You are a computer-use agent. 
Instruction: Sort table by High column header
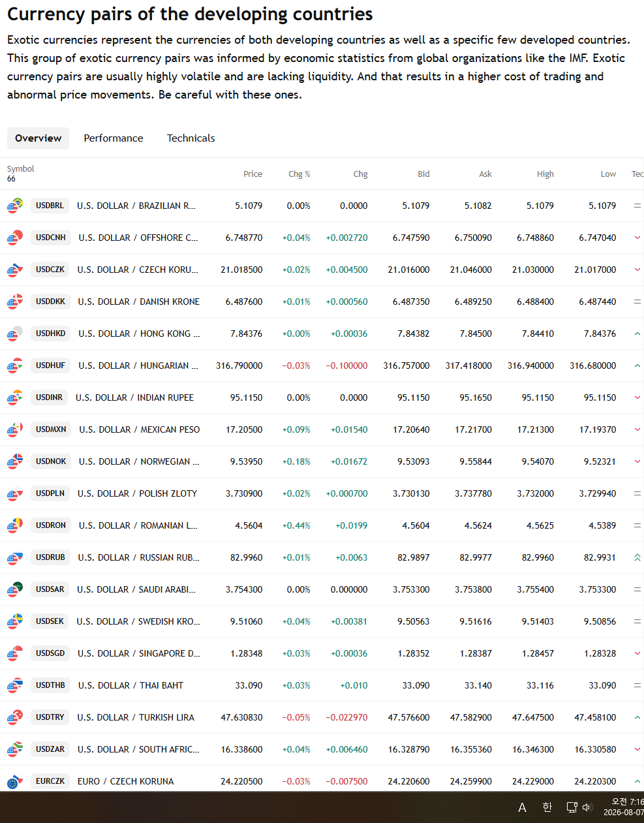pyautogui.click(x=545, y=174)
